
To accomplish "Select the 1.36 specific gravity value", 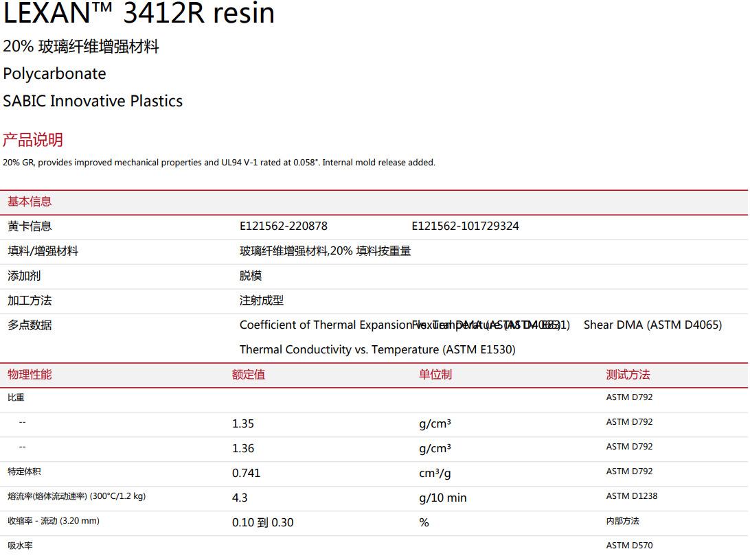I will (x=243, y=449).
